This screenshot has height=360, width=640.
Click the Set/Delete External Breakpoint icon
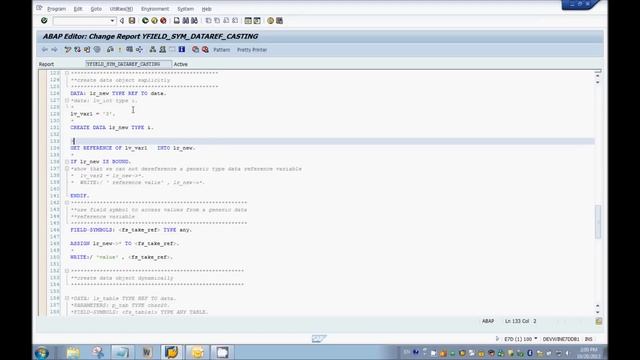click(205, 49)
